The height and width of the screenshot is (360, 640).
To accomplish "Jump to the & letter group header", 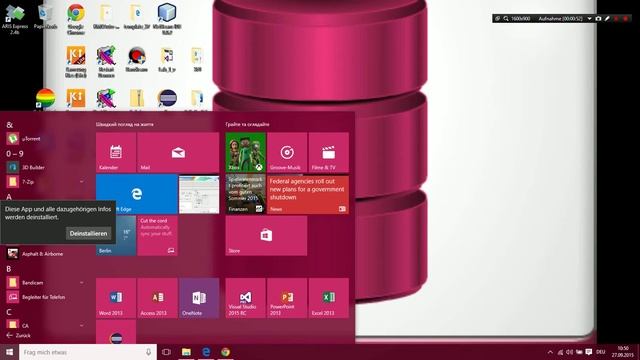I will point(9,124).
